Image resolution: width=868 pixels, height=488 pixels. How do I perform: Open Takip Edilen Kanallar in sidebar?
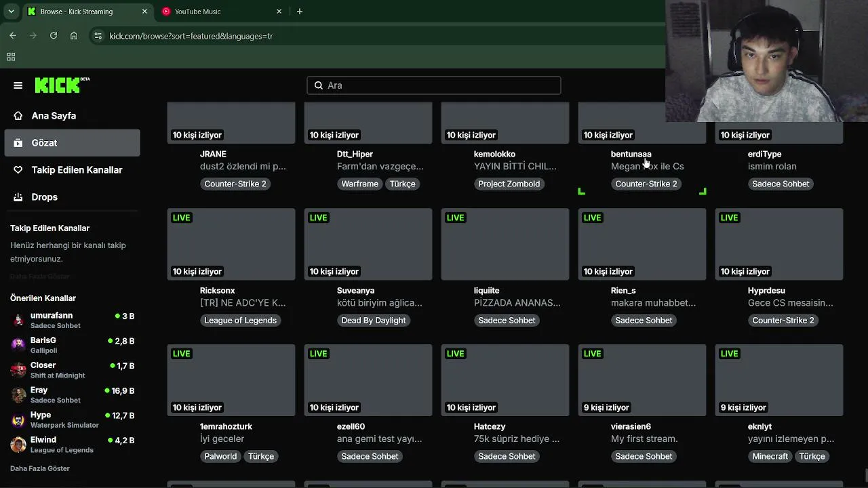click(x=72, y=170)
